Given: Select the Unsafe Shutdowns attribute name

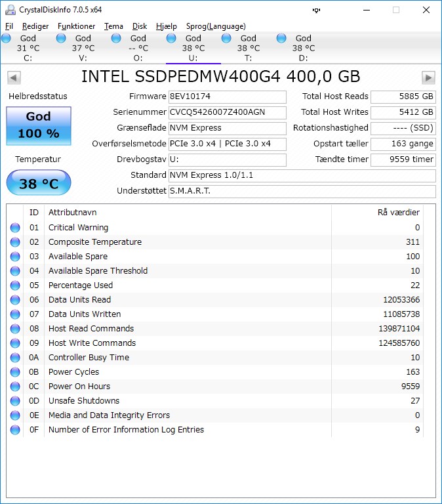Looking at the screenshot, I should pyautogui.click(x=84, y=401).
